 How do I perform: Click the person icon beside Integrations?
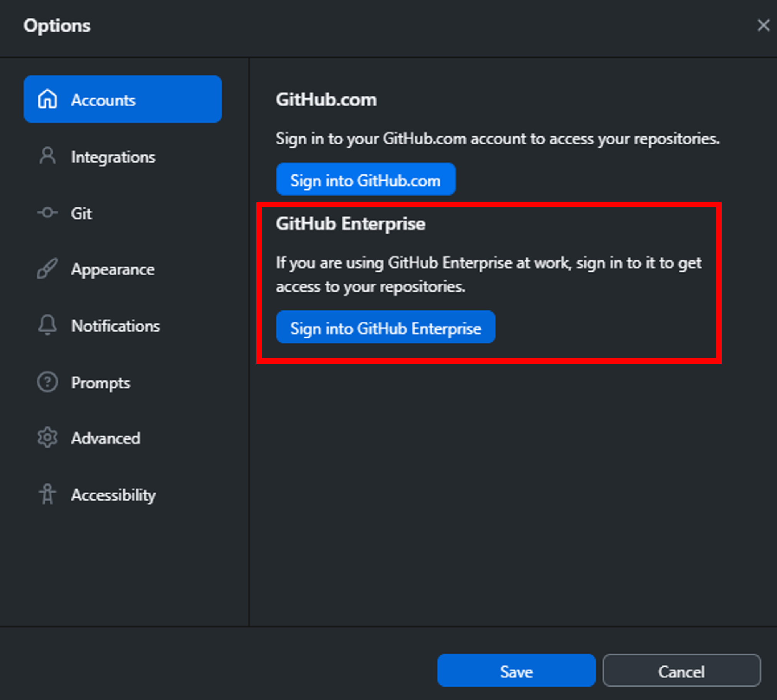47,156
